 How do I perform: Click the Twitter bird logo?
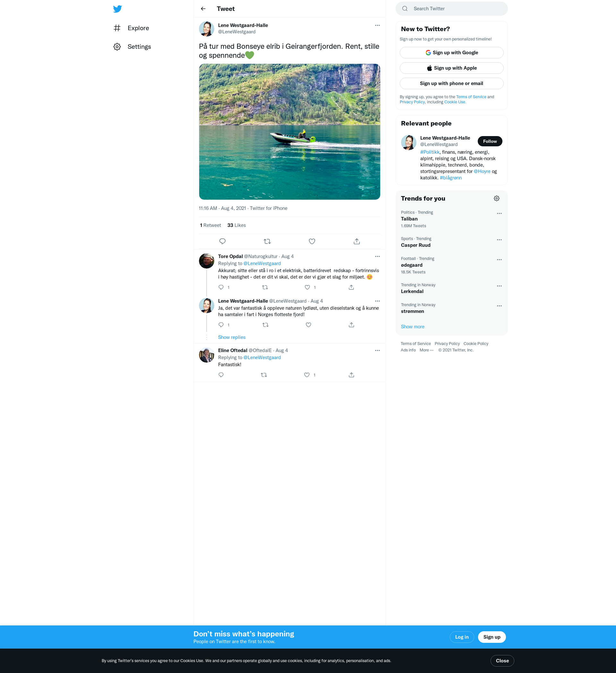click(117, 9)
